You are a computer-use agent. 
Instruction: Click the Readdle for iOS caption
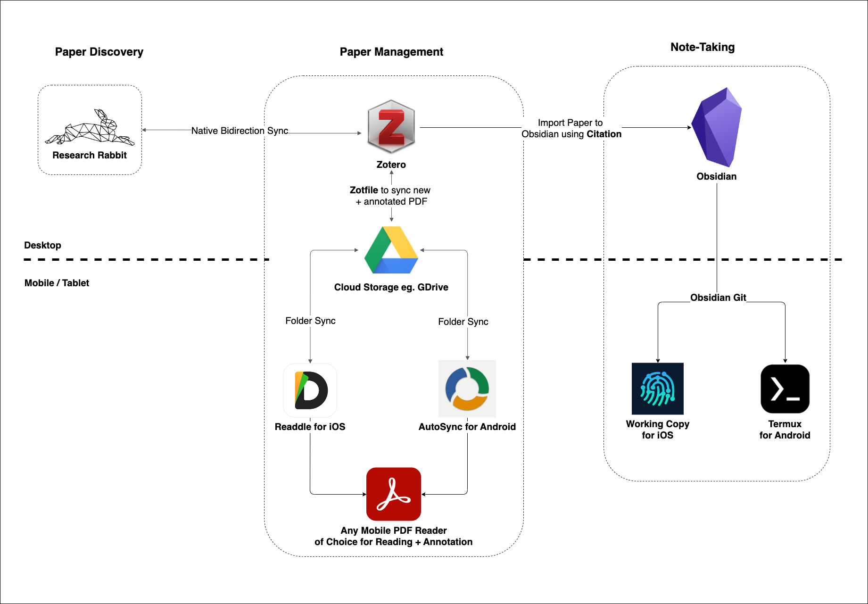tap(310, 427)
